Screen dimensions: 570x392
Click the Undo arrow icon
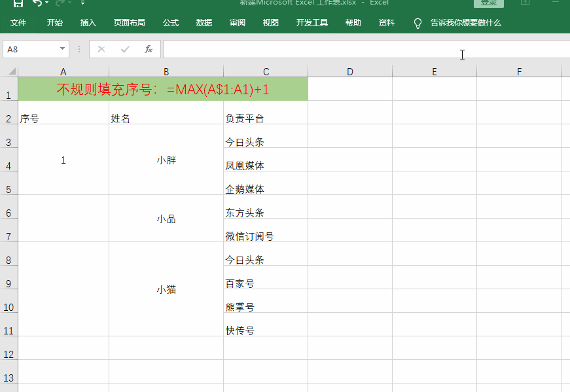(x=37, y=3)
